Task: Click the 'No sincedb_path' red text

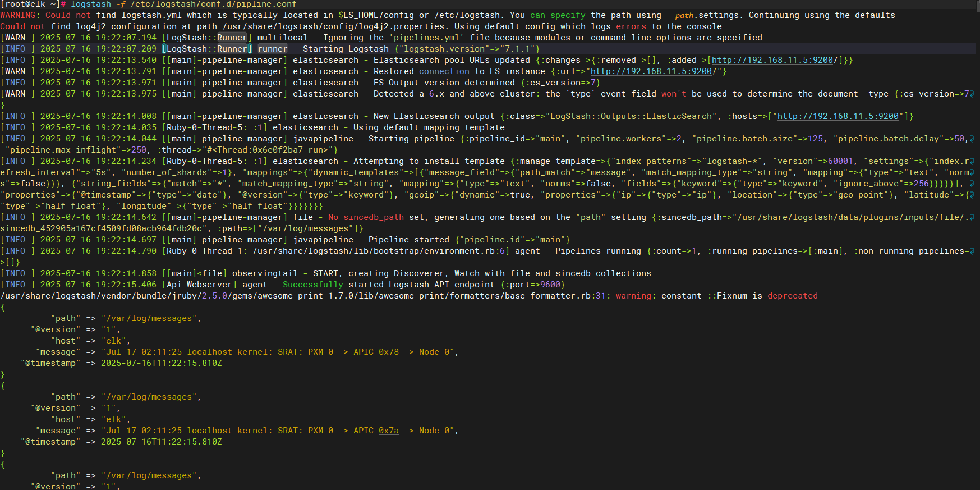Action: 366,217
